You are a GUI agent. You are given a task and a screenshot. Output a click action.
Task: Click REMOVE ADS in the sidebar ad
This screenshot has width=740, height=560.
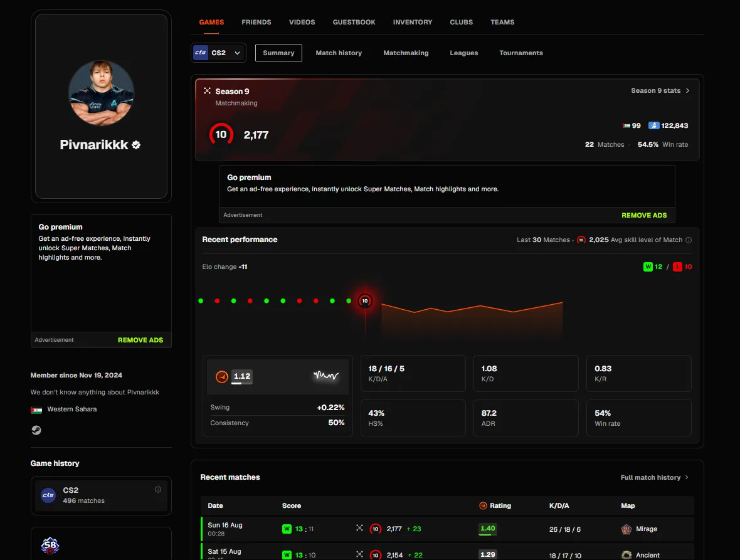click(x=140, y=340)
